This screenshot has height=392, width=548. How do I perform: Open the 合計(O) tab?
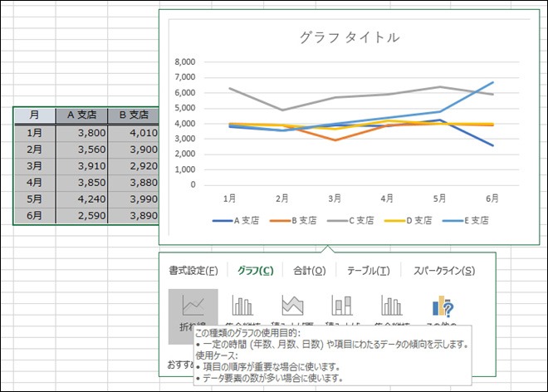point(310,270)
